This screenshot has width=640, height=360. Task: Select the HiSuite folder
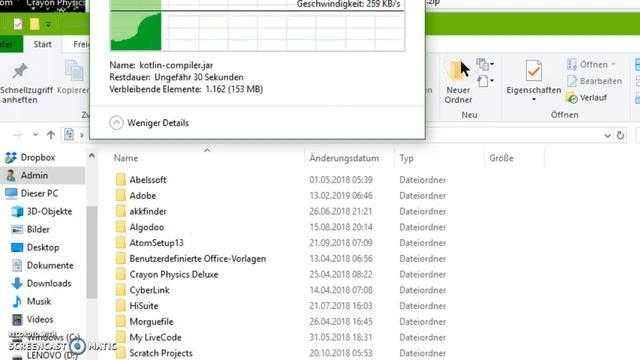(x=144, y=306)
